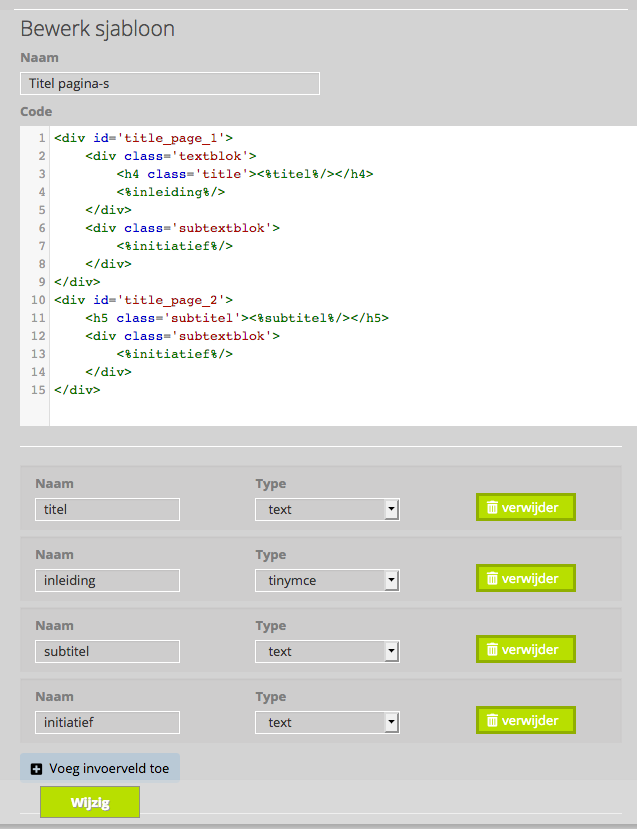Click the trash icon in the titel row

pos(492,508)
